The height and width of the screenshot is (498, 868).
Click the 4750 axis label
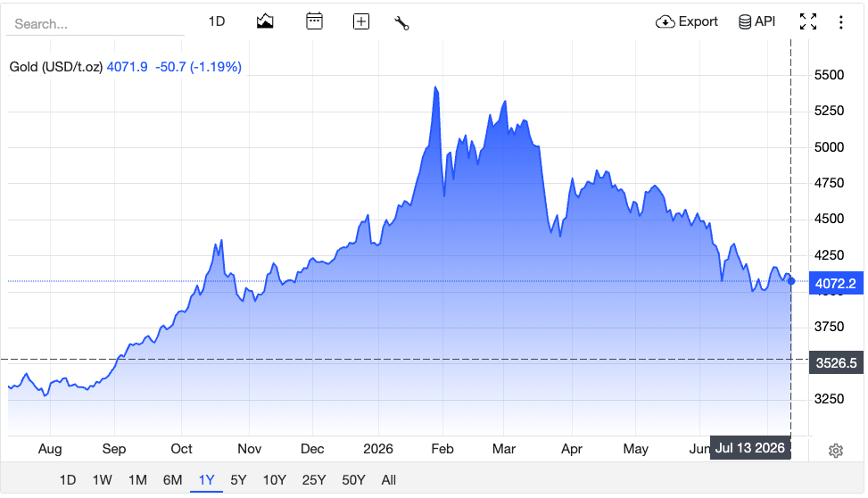(x=829, y=183)
